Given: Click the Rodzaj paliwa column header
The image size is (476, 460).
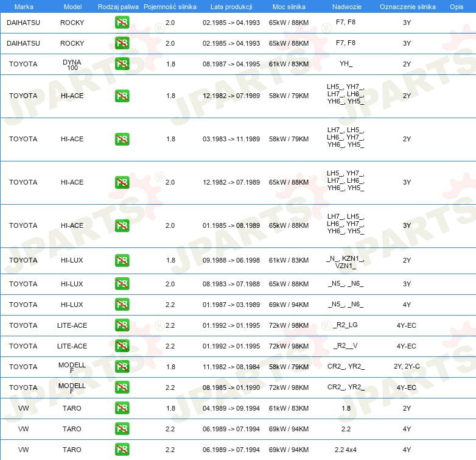Looking at the screenshot, I should 118,7.
